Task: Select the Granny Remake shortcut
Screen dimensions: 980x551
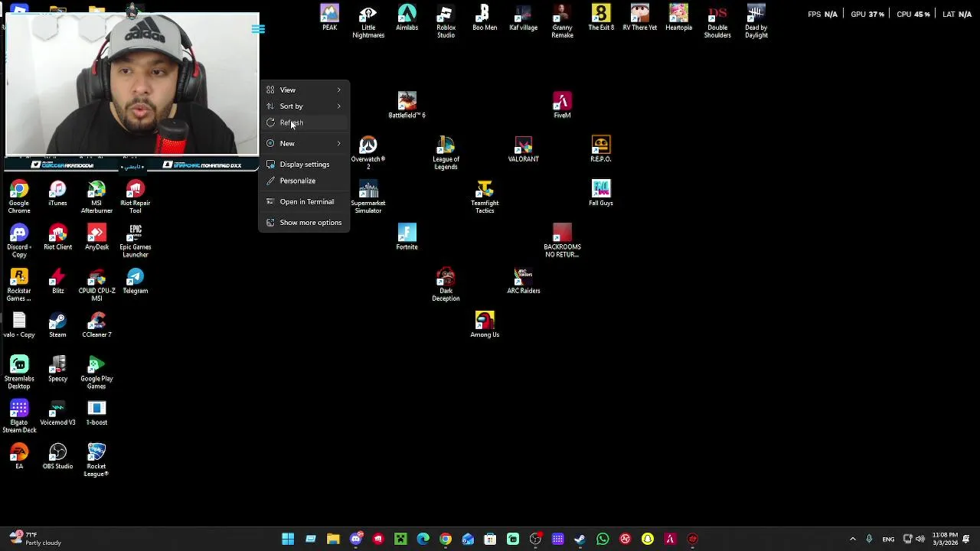Action: pos(562,21)
